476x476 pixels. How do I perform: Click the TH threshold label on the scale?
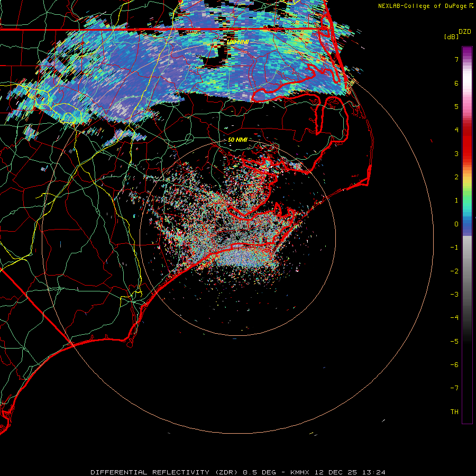tap(454, 412)
